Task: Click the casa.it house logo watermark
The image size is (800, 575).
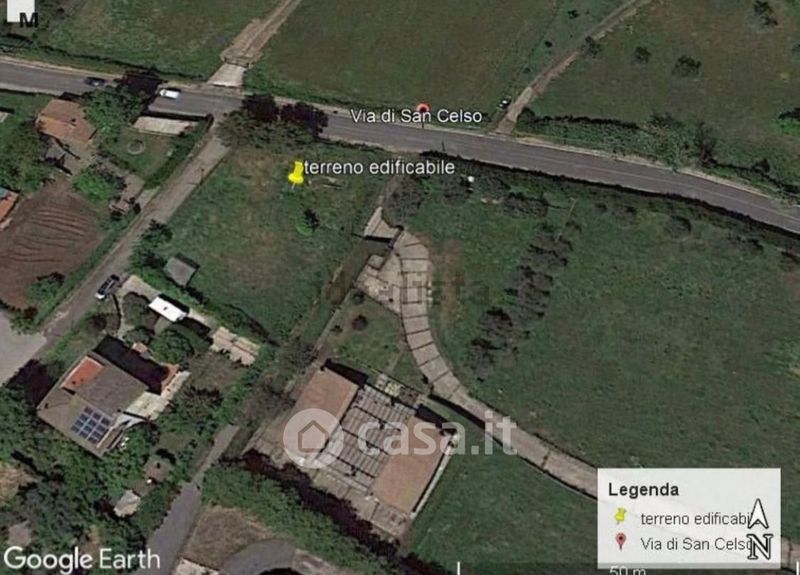Action: [x=313, y=438]
